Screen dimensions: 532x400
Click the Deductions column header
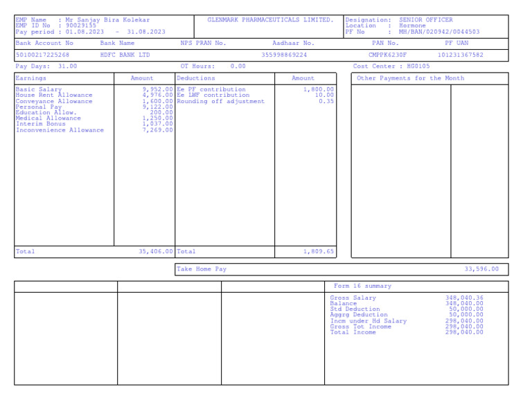click(x=196, y=78)
